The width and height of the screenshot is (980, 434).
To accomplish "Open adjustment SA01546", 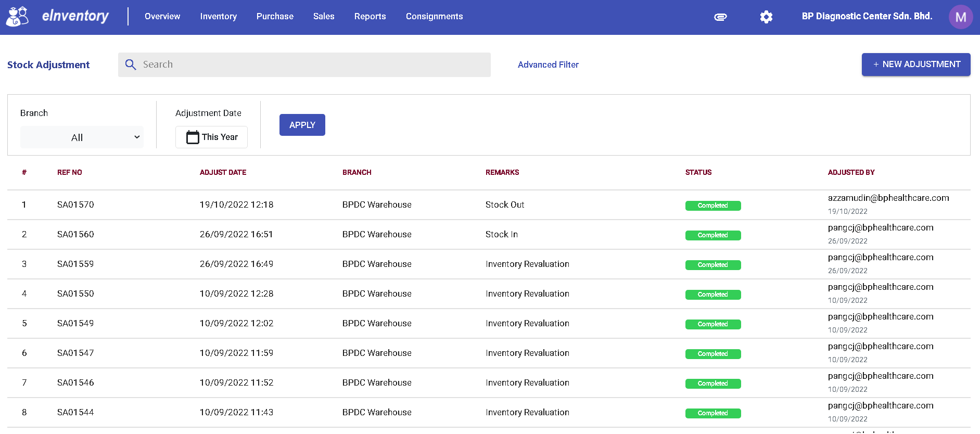I will (x=75, y=382).
